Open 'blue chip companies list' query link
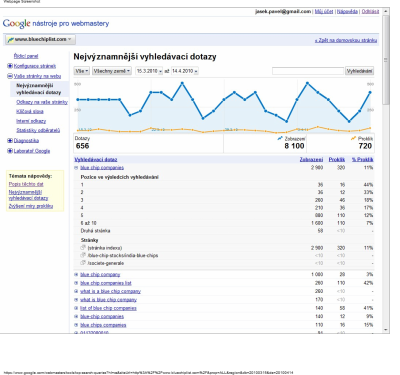The image size is (400, 375). (106, 283)
